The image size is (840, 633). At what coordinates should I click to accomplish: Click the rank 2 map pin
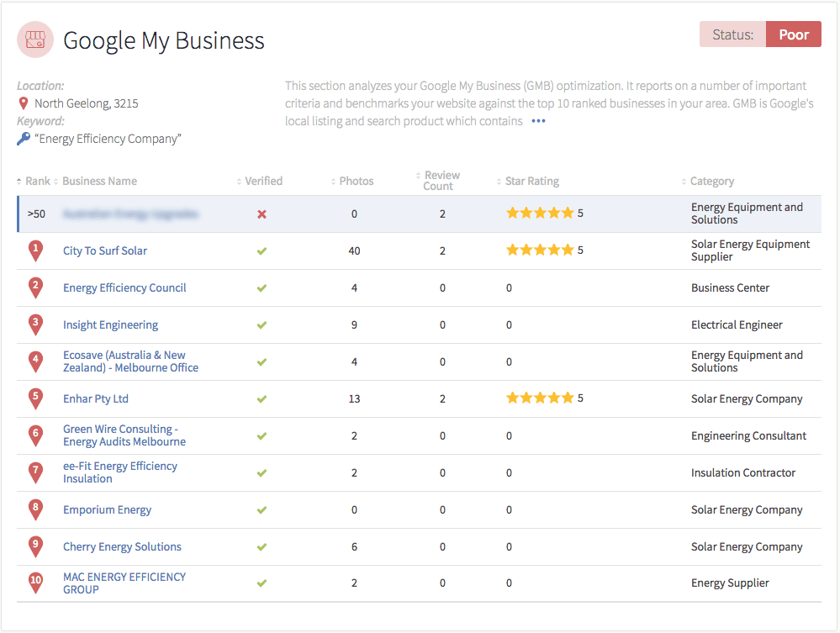pyautogui.click(x=36, y=287)
